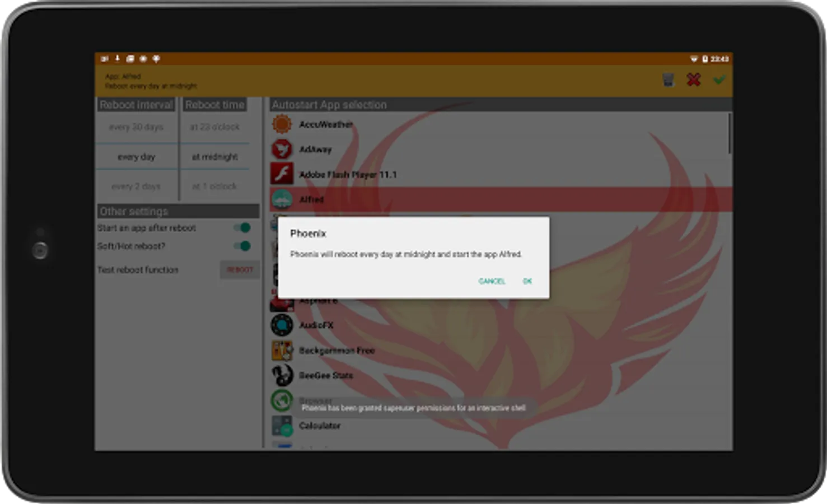Click the app list vertical scrollbar

pos(730,133)
